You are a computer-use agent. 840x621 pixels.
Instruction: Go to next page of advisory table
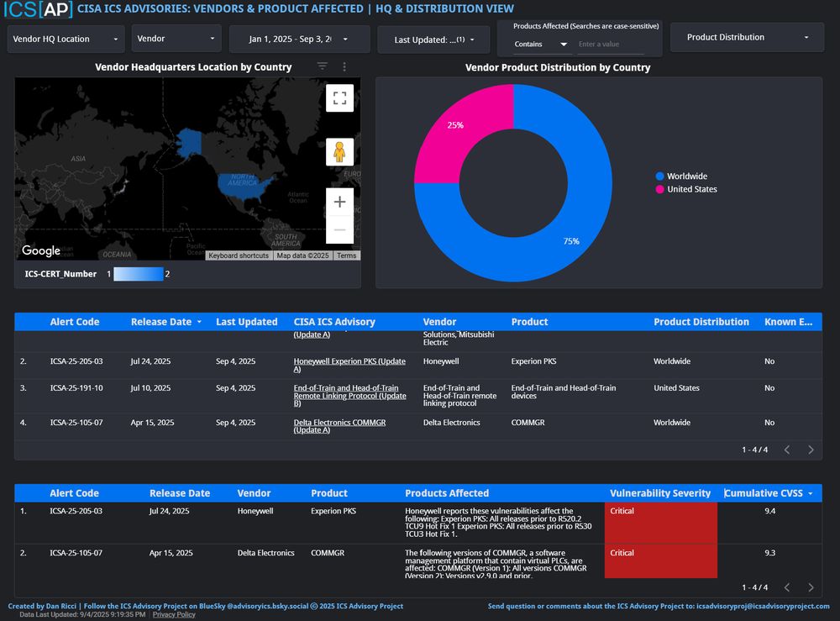811,450
